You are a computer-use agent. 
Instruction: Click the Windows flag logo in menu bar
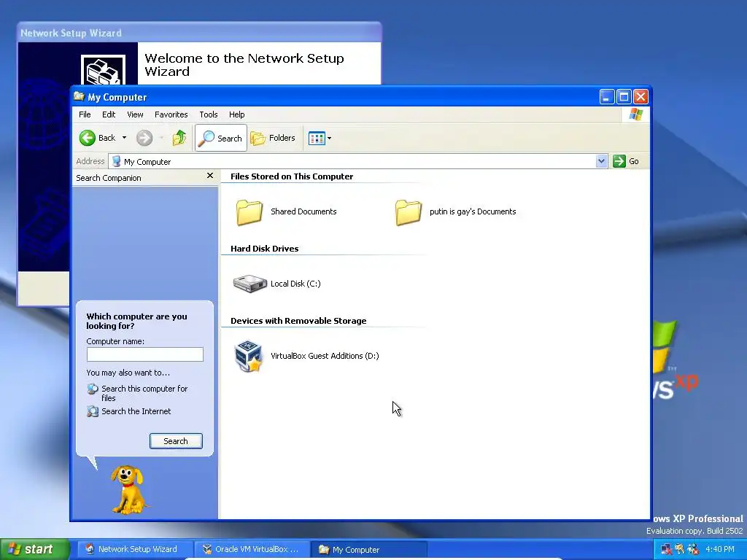coord(636,114)
